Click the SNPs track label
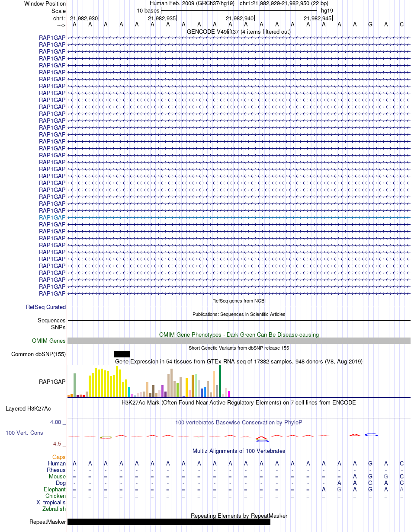411x532 pixels. (x=58, y=327)
